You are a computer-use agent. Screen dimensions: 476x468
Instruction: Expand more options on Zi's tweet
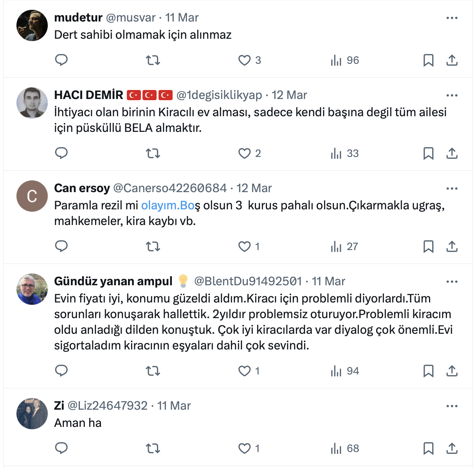pos(452,406)
